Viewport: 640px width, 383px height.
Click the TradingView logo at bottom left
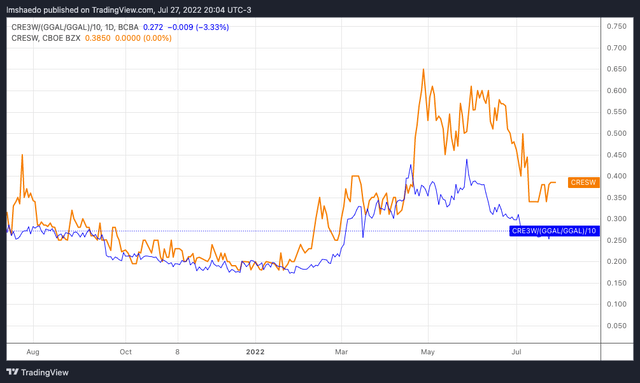(x=38, y=372)
